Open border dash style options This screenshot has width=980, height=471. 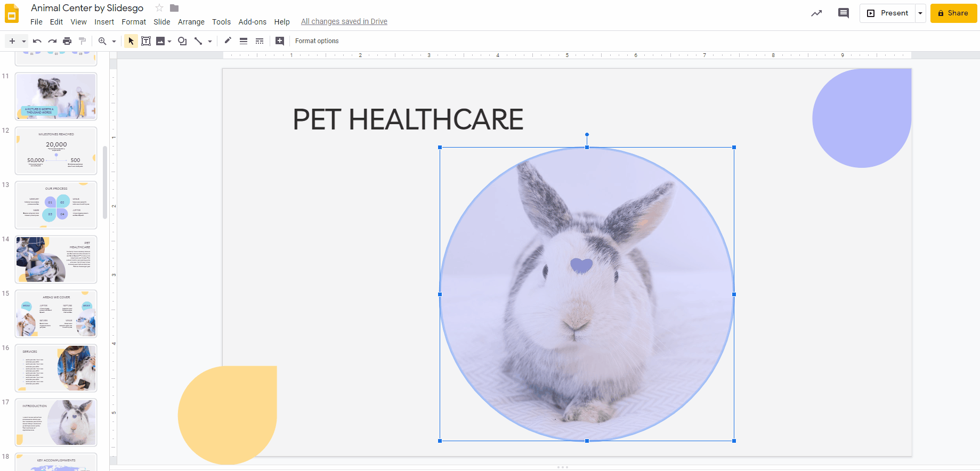click(260, 41)
